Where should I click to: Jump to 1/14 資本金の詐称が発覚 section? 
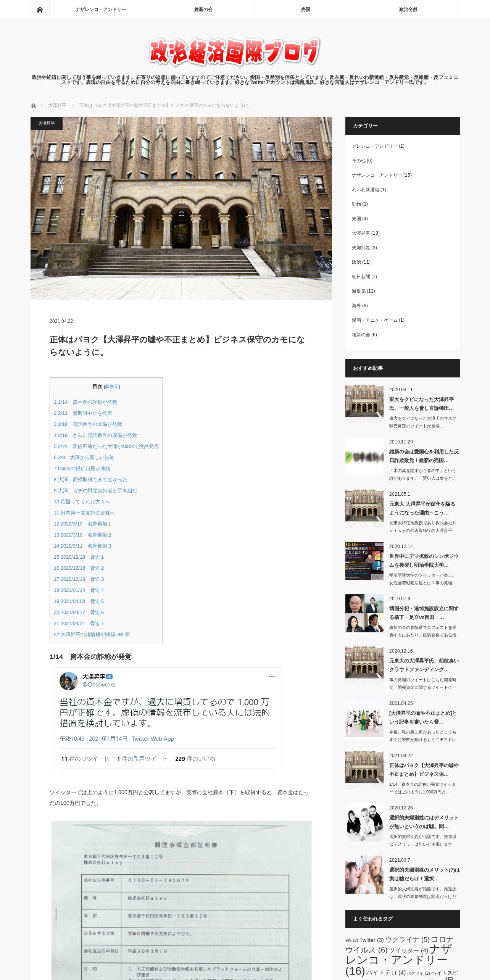coord(85,402)
